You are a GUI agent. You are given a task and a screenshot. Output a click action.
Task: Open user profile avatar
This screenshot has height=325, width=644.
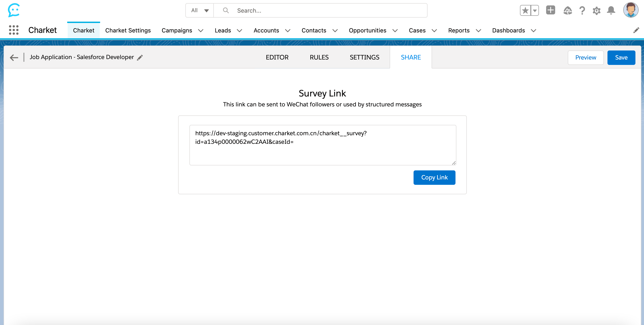point(630,10)
